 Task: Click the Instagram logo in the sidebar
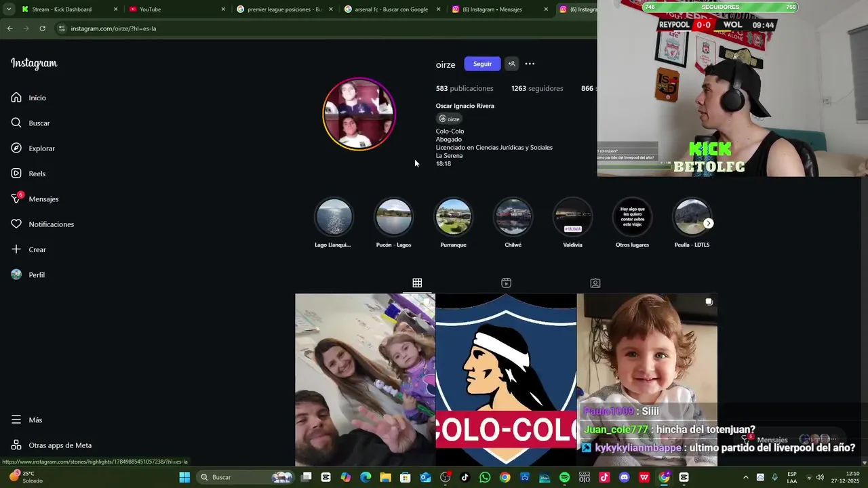(34, 64)
